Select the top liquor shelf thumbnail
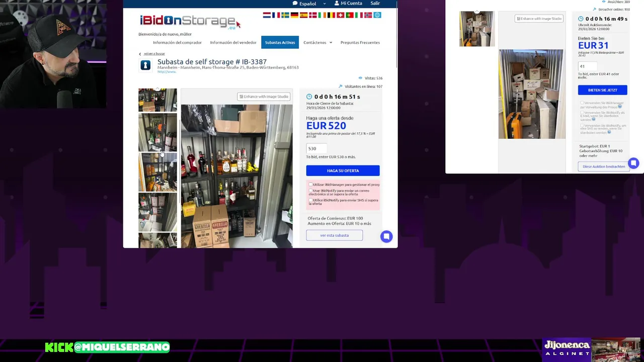644x362 pixels. point(157,100)
